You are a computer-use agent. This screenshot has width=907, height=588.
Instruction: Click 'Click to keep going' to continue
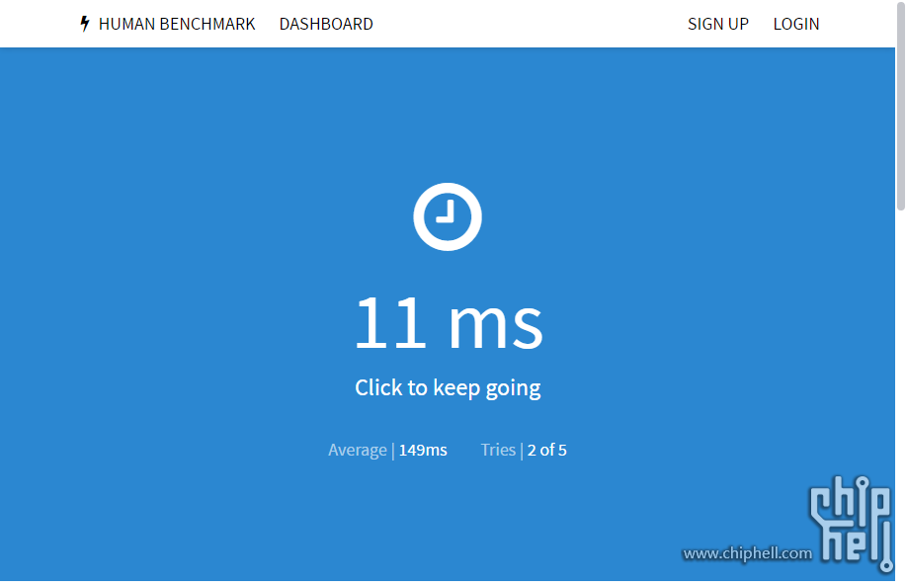pyautogui.click(x=448, y=387)
